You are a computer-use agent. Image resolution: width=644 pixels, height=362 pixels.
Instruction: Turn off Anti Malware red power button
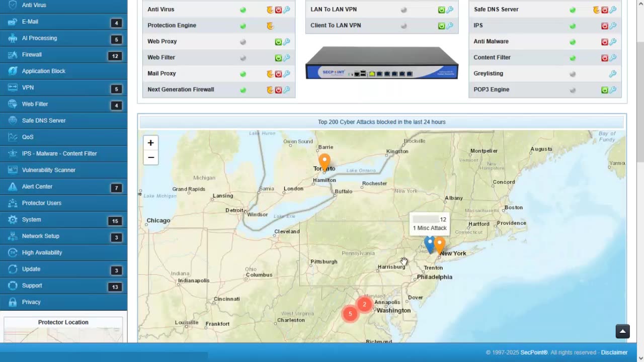(605, 42)
